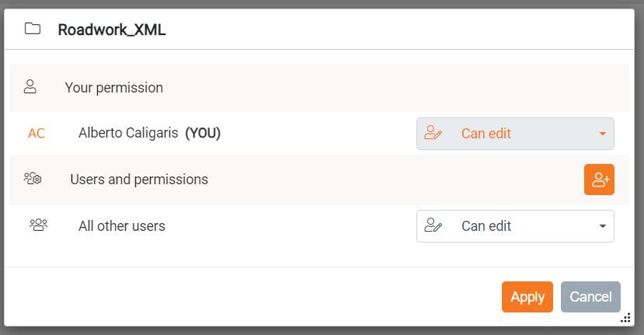The width and height of the screenshot is (644, 335).
Task: Open the All other users permission dropdown arrow
Action: (602, 226)
